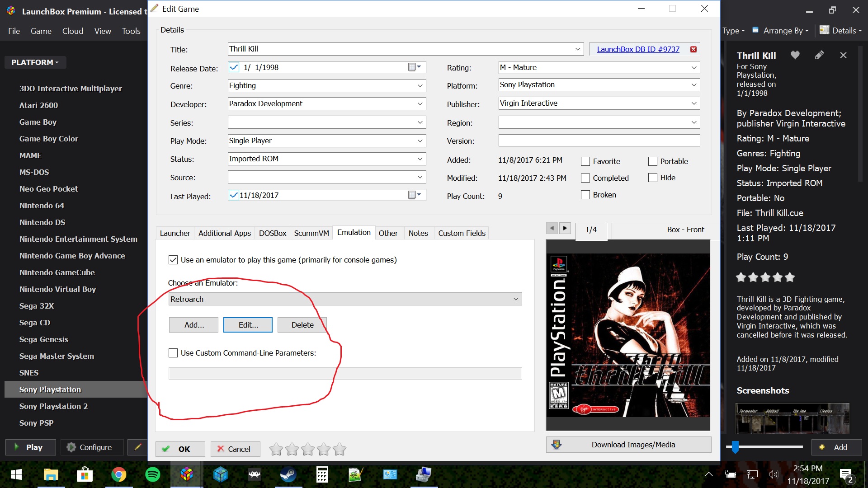Viewport: 868px width, 488px height.
Task: Toggle the Release Date checkbox
Action: 234,67
